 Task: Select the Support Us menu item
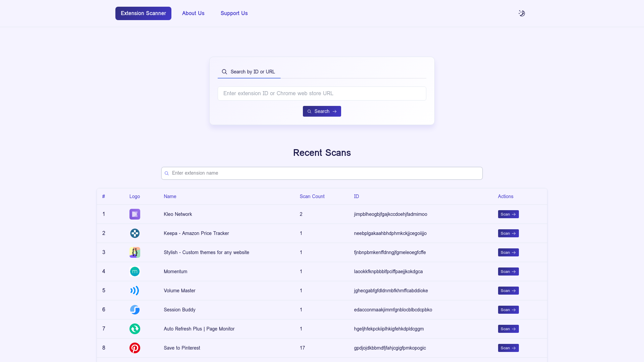click(x=234, y=13)
